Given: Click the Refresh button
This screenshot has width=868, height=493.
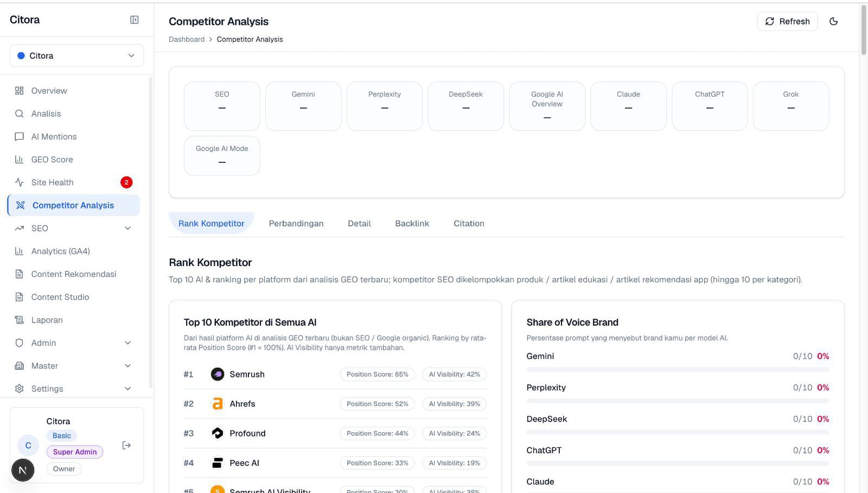Looking at the screenshot, I should click(x=787, y=21).
